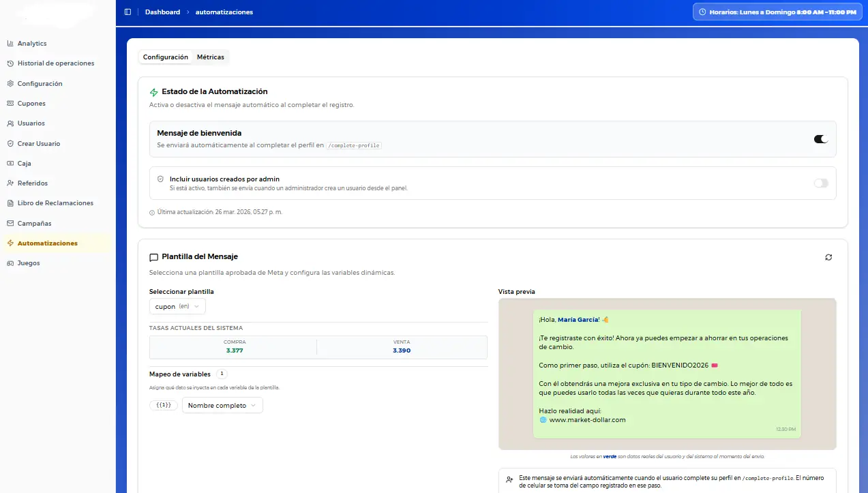The image size is (868, 493).
Task: Click the lightning icon beside Estado de la Automatización
Action: pos(153,92)
